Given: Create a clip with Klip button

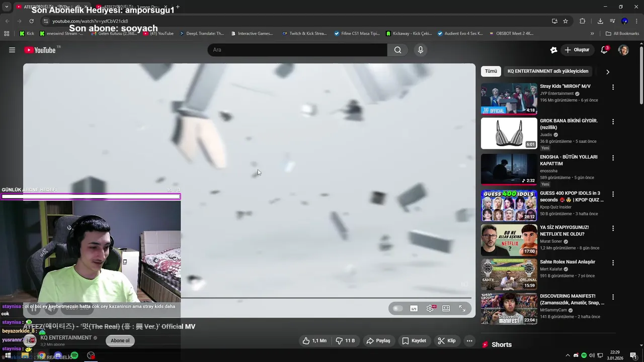Looking at the screenshot, I should pyautogui.click(x=447, y=340).
